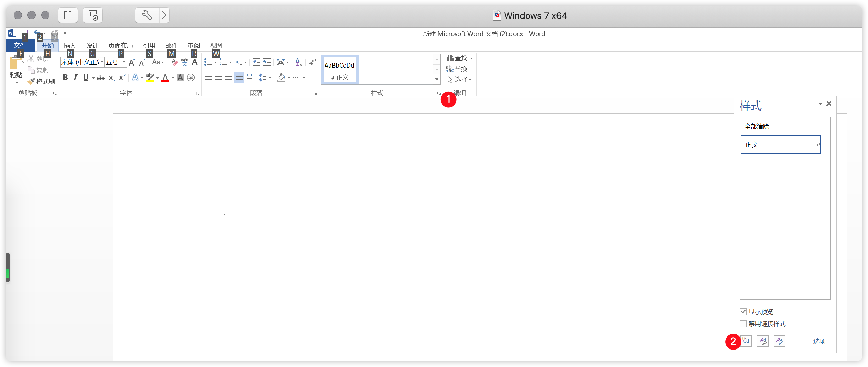Open the 选择 Select menu
Image resolution: width=868 pixels, height=367 pixels.
[x=459, y=80]
